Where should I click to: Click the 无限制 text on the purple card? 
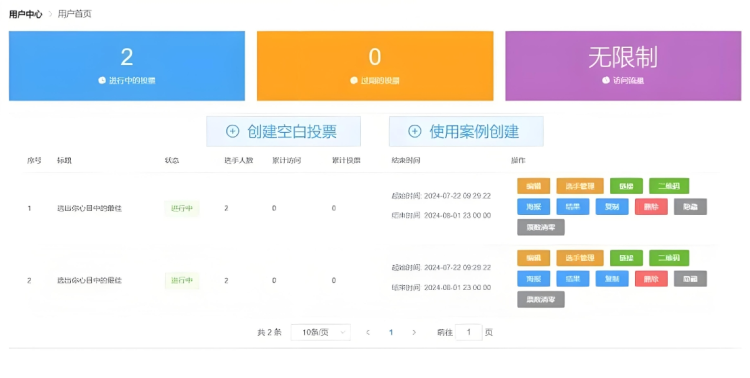(x=623, y=57)
